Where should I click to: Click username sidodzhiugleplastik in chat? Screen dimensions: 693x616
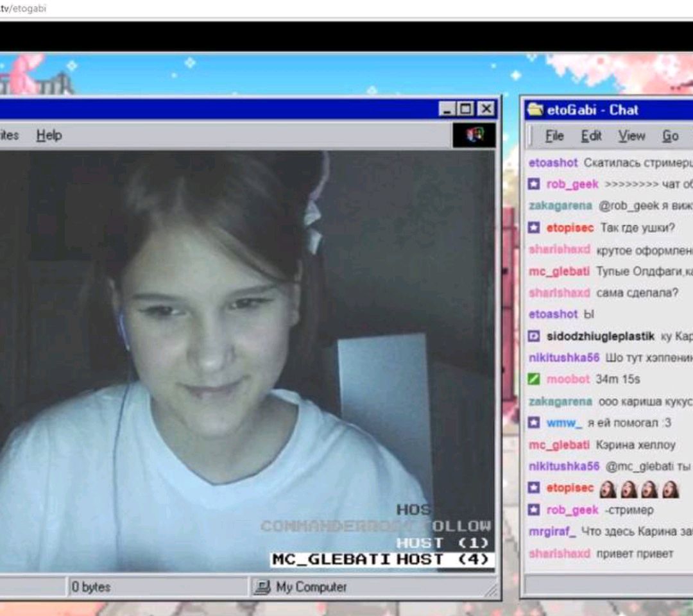point(600,336)
